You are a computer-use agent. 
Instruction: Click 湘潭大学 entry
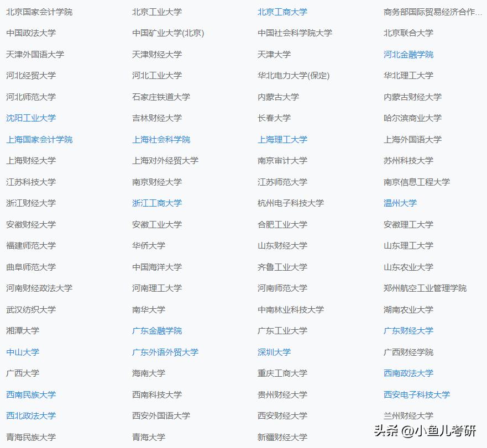pos(23,331)
